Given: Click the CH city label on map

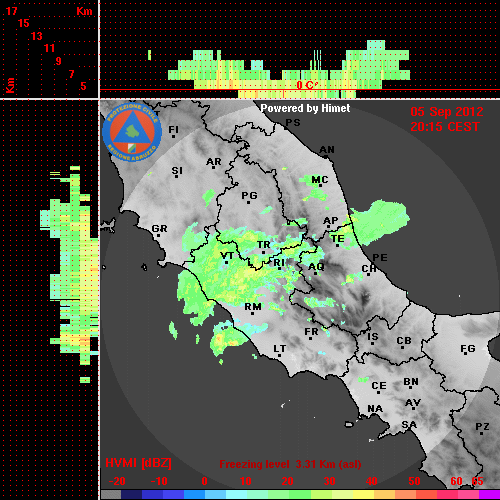Looking at the screenshot, I should (x=369, y=268).
